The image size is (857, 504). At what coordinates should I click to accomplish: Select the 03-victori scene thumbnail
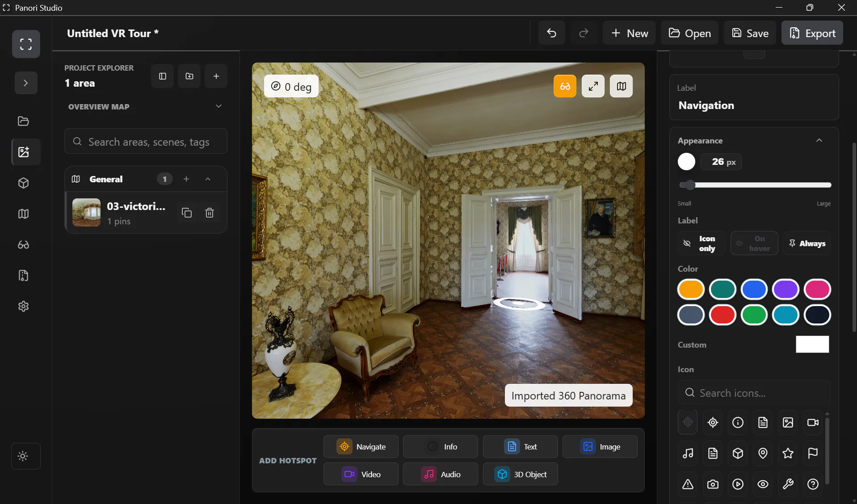87,213
